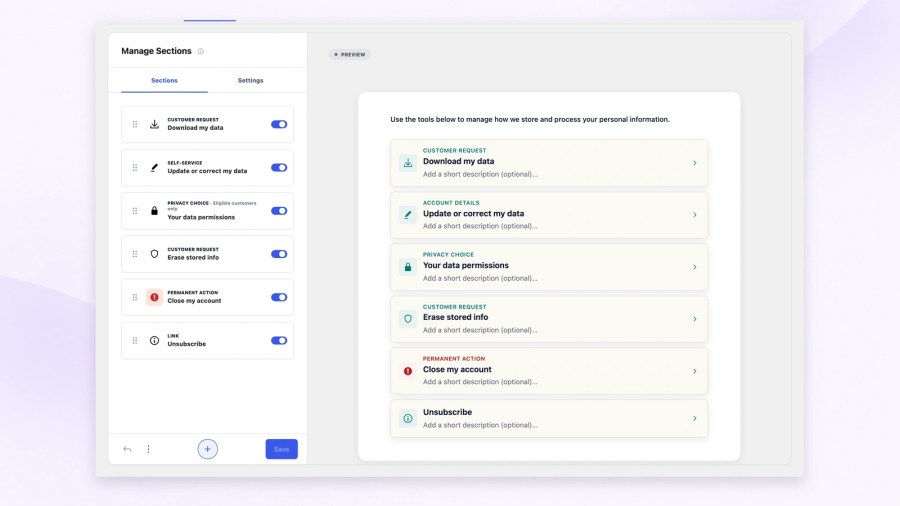900x506 pixels.
Task: Turn off the Unsubscribe link section switch
Action: (279, 340)
